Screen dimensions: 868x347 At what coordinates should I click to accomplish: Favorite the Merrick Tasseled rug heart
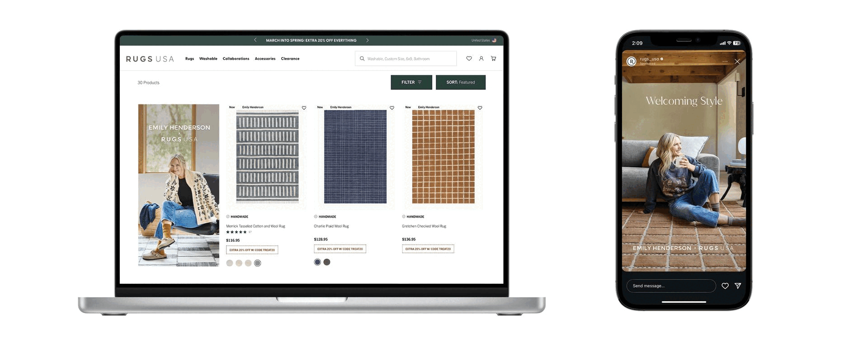click(x=304, y=108)
